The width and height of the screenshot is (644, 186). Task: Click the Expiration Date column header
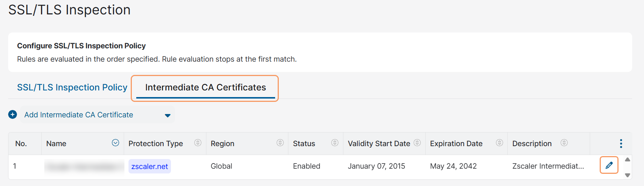[x=456, y=144]
